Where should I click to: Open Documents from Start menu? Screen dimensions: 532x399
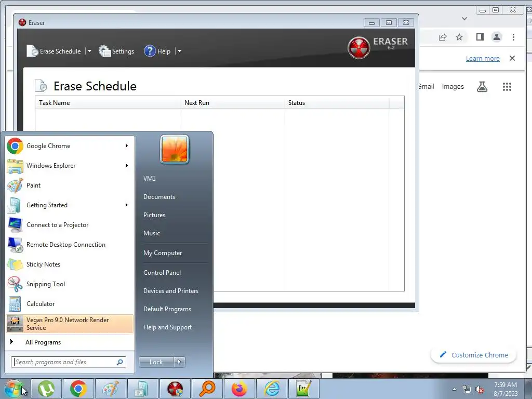pyautogui.click(x=159, y=197)
